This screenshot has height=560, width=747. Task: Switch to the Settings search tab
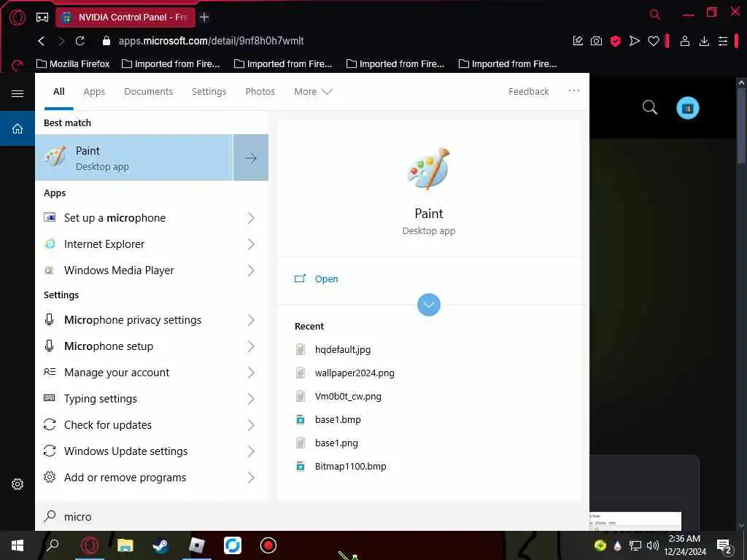(x=209, y=91)
